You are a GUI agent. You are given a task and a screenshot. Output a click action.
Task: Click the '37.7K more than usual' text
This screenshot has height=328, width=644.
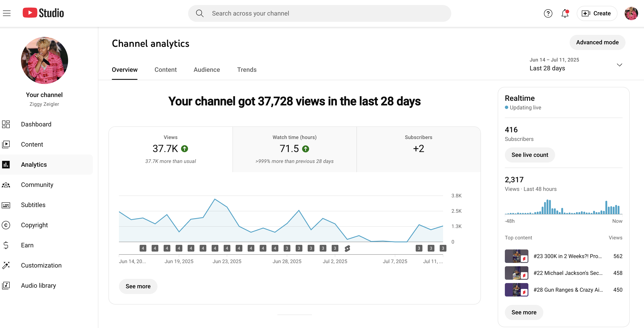pos(170,161)
